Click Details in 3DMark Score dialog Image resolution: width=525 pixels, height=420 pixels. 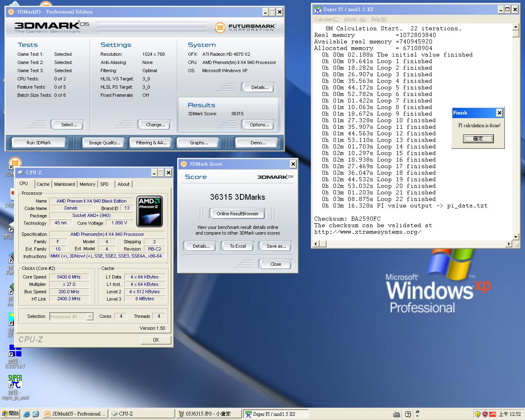coord(201,246)
